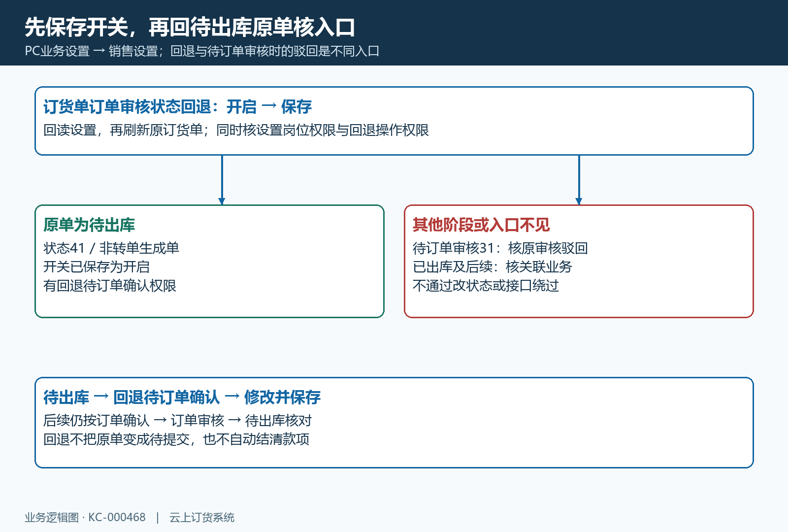Click footer text '云上订货系统'

click(x=202, y=517)
